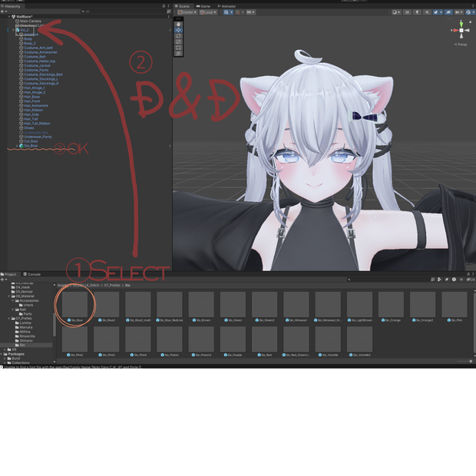The image size is (476, 476).
Task: Select the Move tool in scene toolbar
Action: (178, 30)
